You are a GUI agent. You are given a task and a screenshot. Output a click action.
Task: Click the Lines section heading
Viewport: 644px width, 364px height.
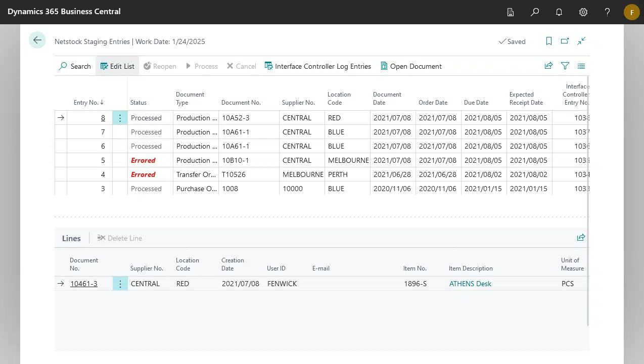(x=71, y=238)
